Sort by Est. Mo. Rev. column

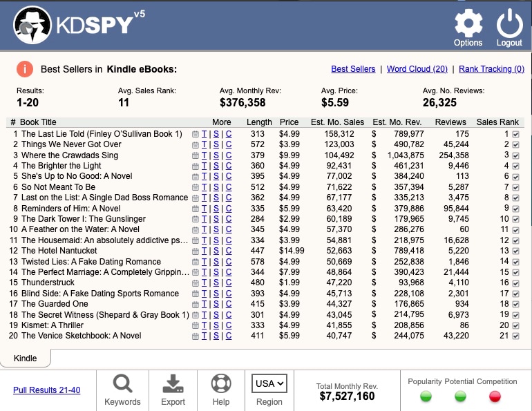[397, 122]
